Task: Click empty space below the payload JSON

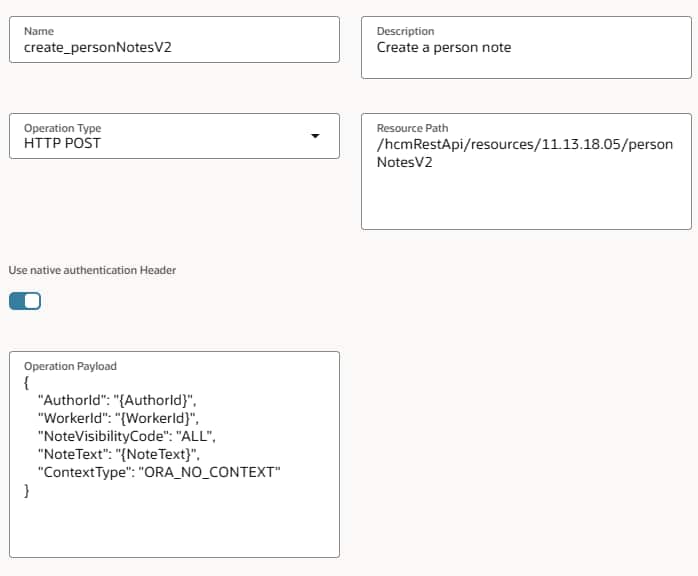Action: click(174, 528)
